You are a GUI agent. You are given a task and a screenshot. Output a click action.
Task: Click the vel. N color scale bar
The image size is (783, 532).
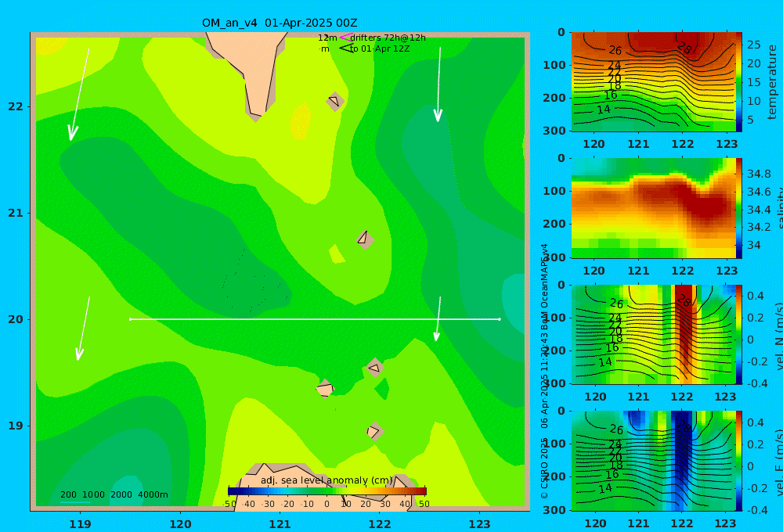click(x=739, y=334)
